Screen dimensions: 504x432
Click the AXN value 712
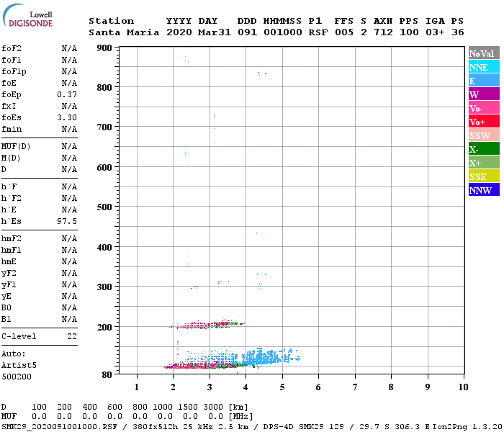(383, 32)
